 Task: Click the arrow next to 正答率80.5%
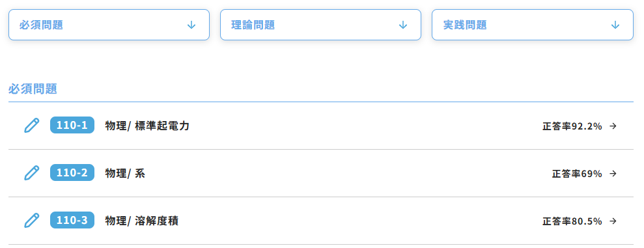[613, 221]
